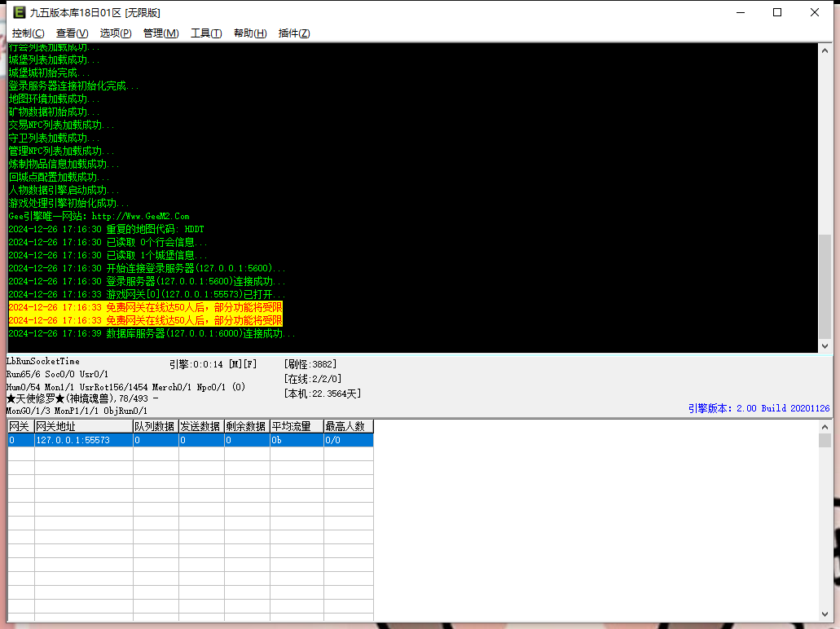Image resolution: width=840 pixels, height=629 pixels.
Task: Click the LbRunSocketTime status label
Action: coord(43,361)
